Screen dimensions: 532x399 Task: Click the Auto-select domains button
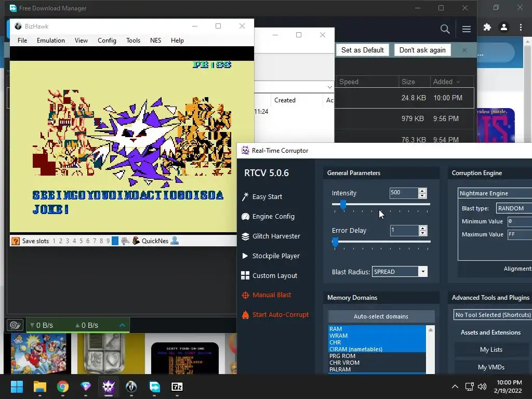(381, 316)
